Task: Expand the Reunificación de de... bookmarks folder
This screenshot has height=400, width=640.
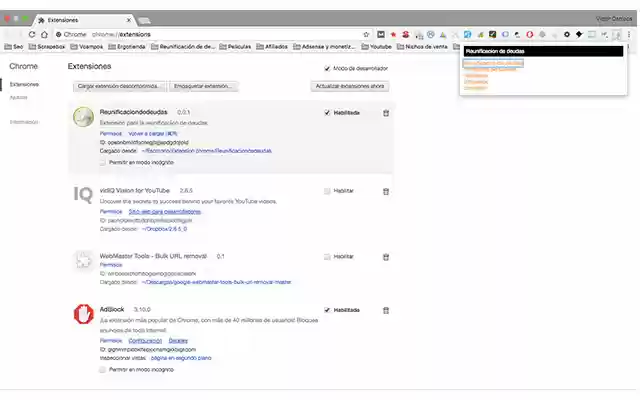Action: pyautogui.click(x=183, y=47)
